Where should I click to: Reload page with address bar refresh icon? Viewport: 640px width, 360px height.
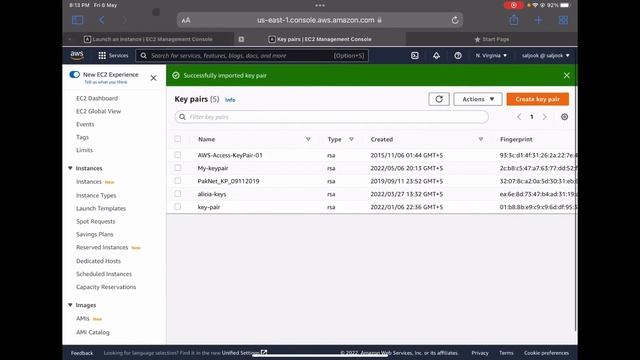click(x=455, y=20)
